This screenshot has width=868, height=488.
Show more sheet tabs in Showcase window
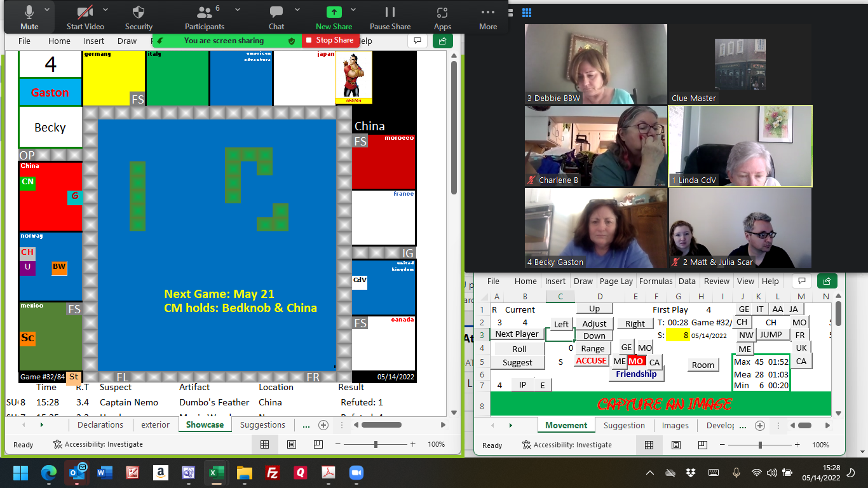click(x=306, y=425)
